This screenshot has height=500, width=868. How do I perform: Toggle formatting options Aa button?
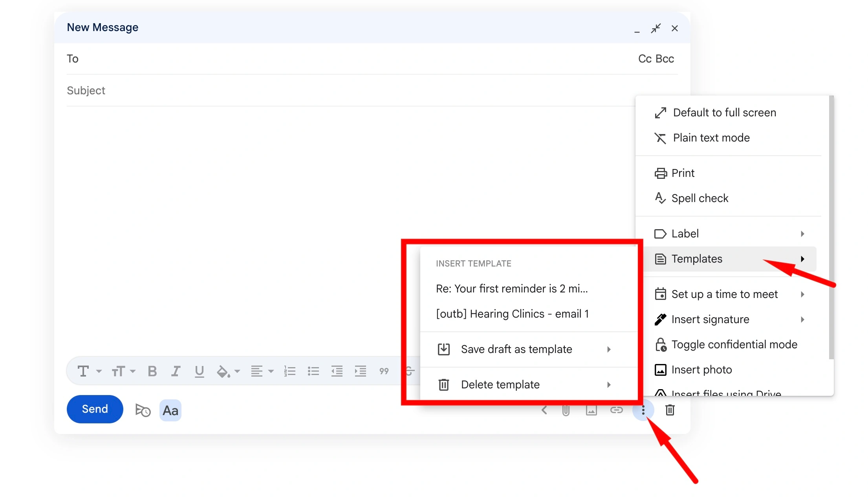[x=170, y=410]
